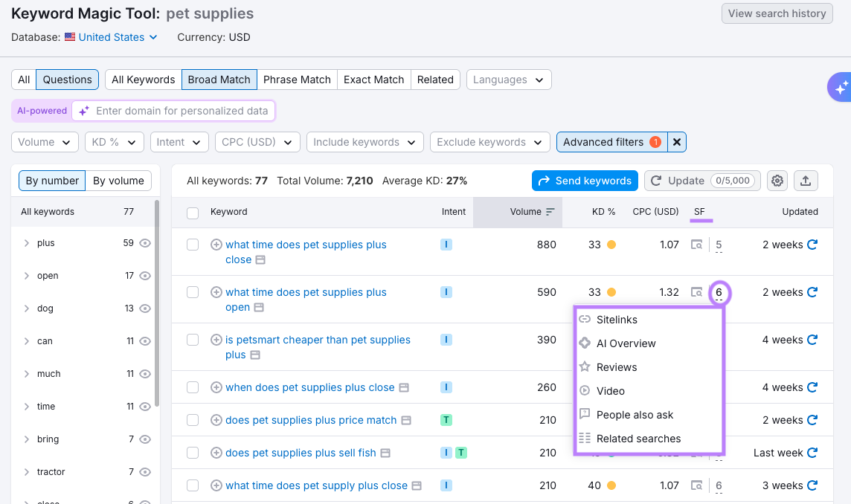Screen dimensions: 851x504
Task: Open View search history
Action: pyautogui.click(x=777, y=13)
